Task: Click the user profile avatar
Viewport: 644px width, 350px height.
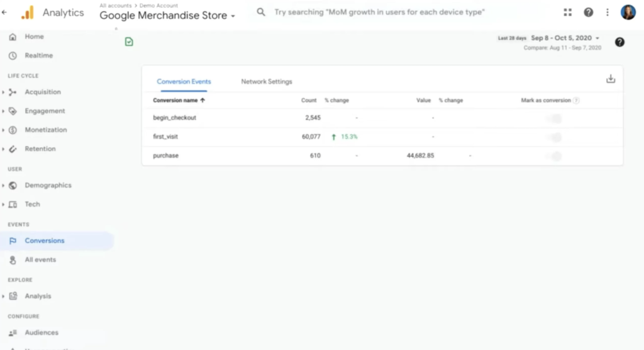Action: click(628, 13)
